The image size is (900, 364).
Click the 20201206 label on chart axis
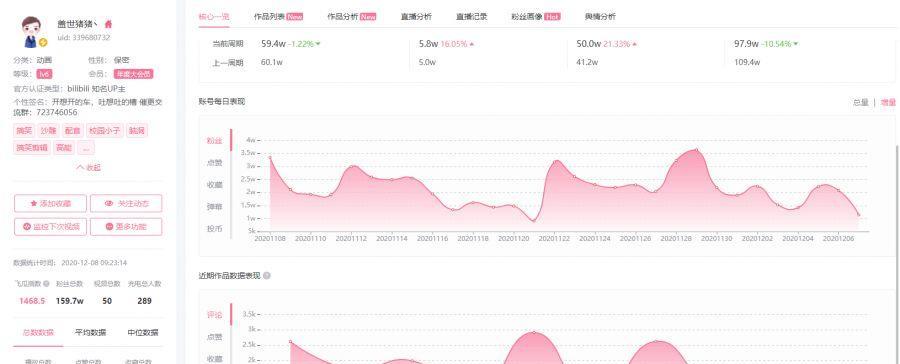point(839,238)
